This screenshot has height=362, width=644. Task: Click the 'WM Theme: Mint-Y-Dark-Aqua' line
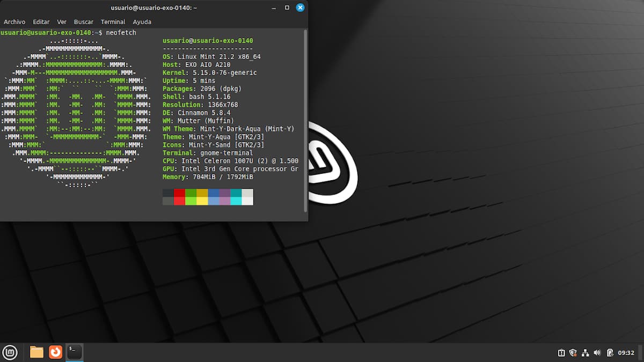pos(229,129)
